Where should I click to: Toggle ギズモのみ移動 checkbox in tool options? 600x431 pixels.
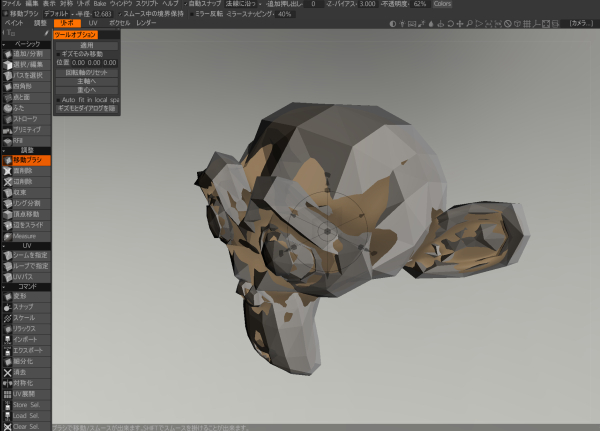(x=59, y=54)
